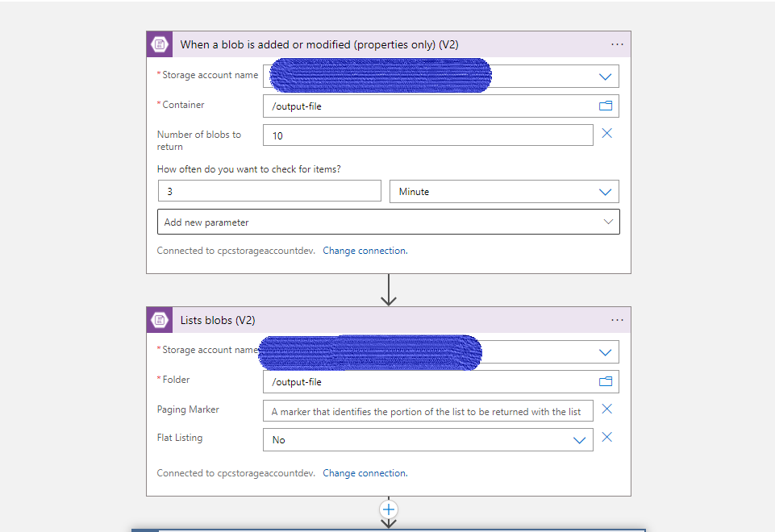Collapse the When a blob is added header
Image resolution: width=775 pixels, height=532 pixels.
(x=389, y=44)
